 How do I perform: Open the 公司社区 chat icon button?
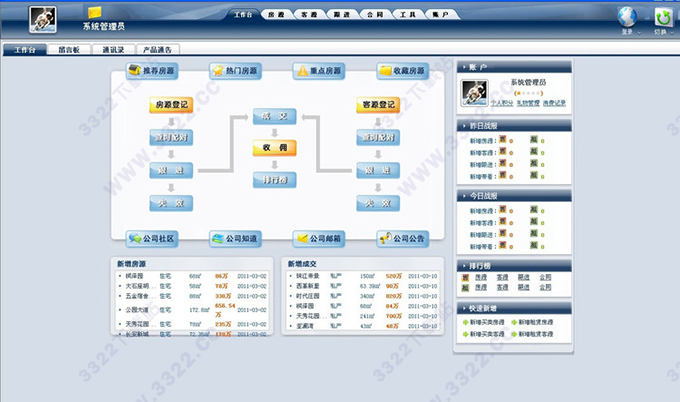(152, 239)
